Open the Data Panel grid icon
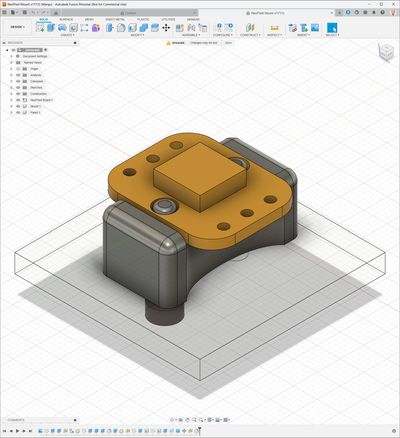Image resolution: width=400 pixels, height=438 pixels. click(4, 12)
